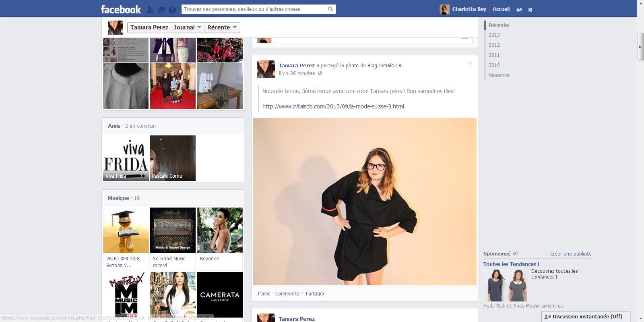Jump to Naissance in timeline
Viewport: 644px width, 322px height.
click(499, 75)
